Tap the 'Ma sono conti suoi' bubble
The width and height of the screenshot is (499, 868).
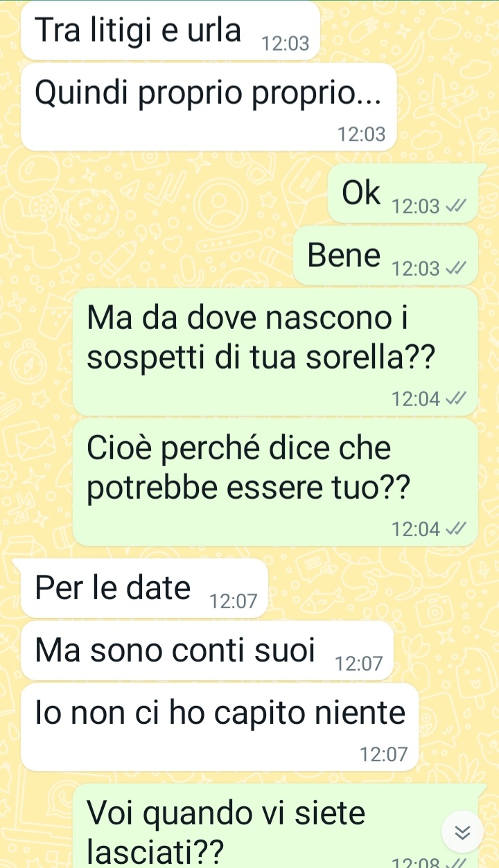pos(207,650)
